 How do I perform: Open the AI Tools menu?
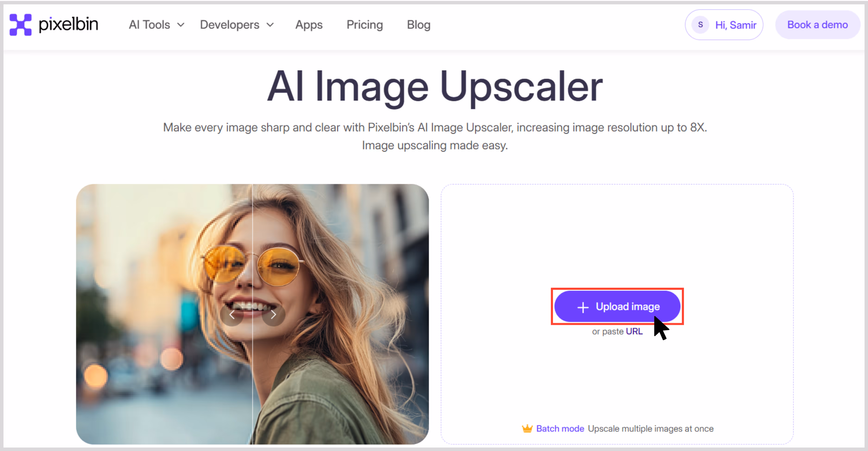(x=150, y=25)
